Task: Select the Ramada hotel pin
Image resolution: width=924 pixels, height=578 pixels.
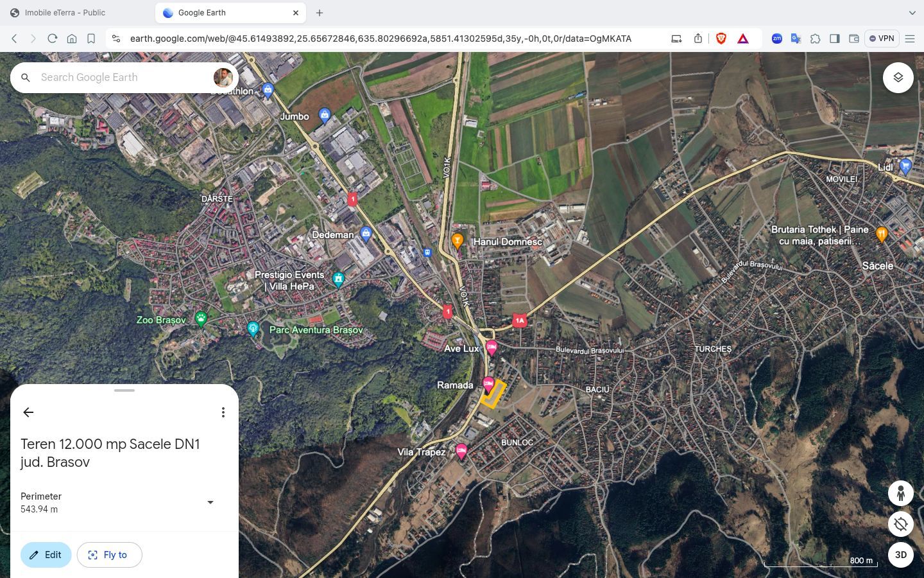Action: [x=488, y=385]
